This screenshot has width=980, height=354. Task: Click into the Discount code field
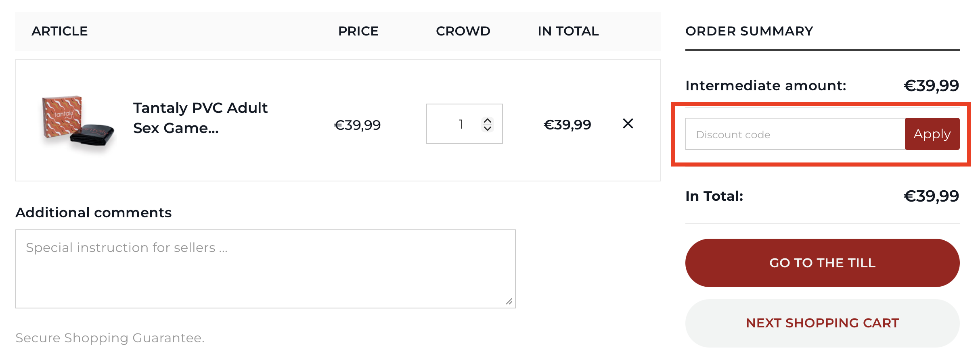pos(794,134)
